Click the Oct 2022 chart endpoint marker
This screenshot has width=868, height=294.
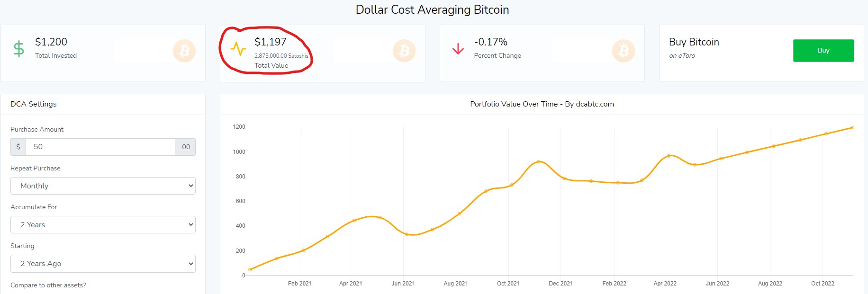(x=852, y=128)
